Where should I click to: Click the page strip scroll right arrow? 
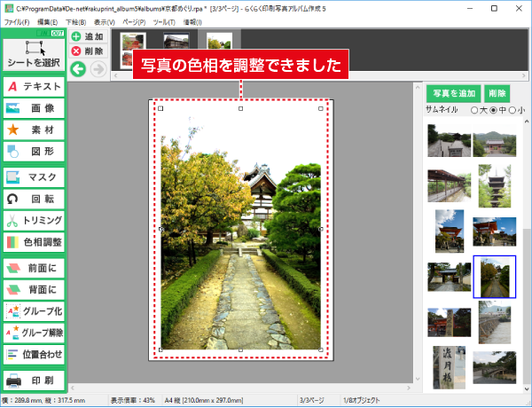524,75
